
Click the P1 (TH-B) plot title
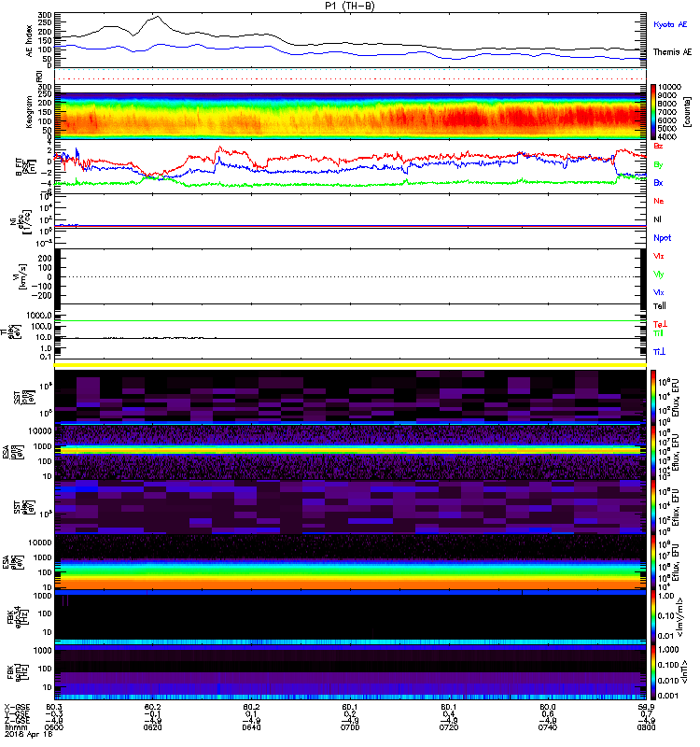coord(350,6)
